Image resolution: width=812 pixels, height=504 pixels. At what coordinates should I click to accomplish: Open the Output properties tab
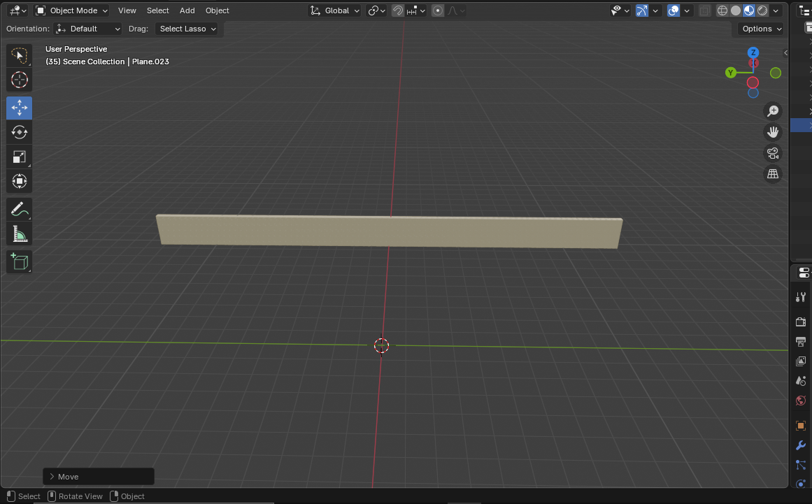click(801, 342)
